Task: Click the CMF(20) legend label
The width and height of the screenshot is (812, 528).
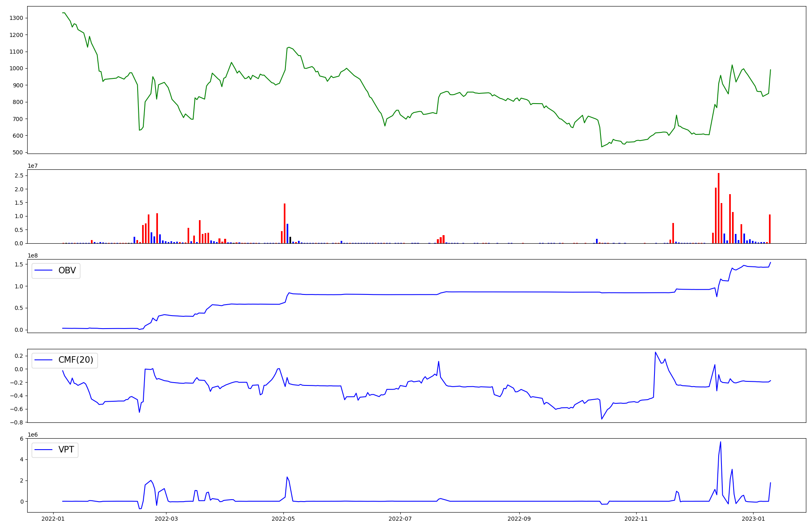Action: pos(76,360)
